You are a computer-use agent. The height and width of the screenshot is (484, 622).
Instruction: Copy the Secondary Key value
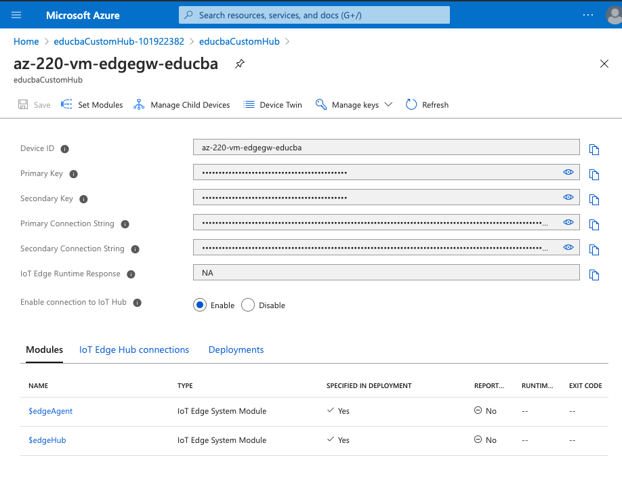[594, 200]
